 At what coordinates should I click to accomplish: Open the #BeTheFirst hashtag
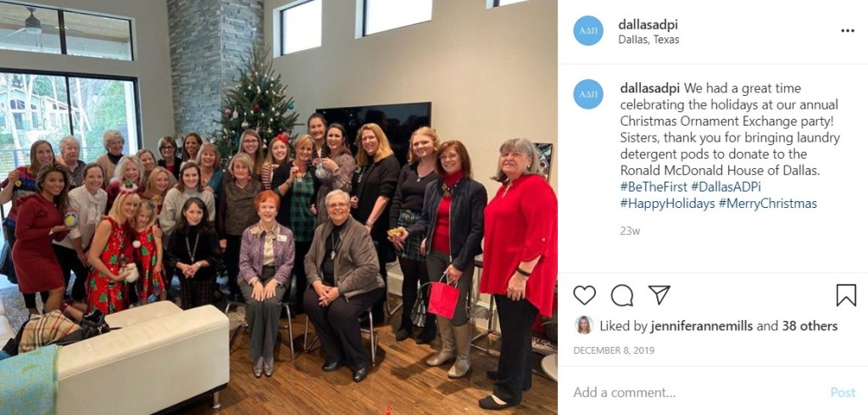tap(654, 187)
